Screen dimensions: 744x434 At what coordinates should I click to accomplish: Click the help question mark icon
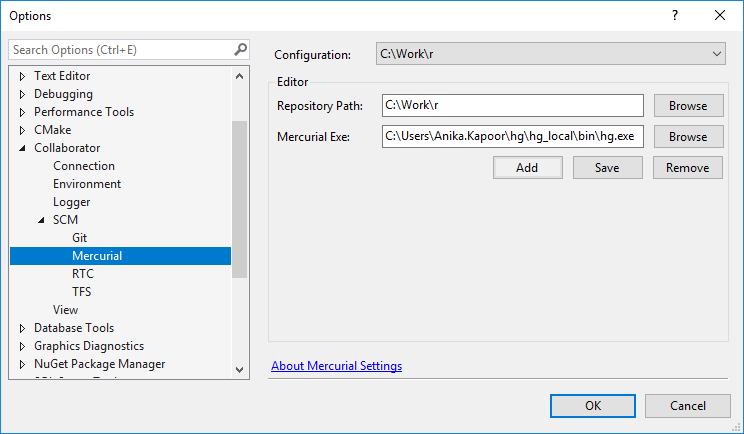675,15
